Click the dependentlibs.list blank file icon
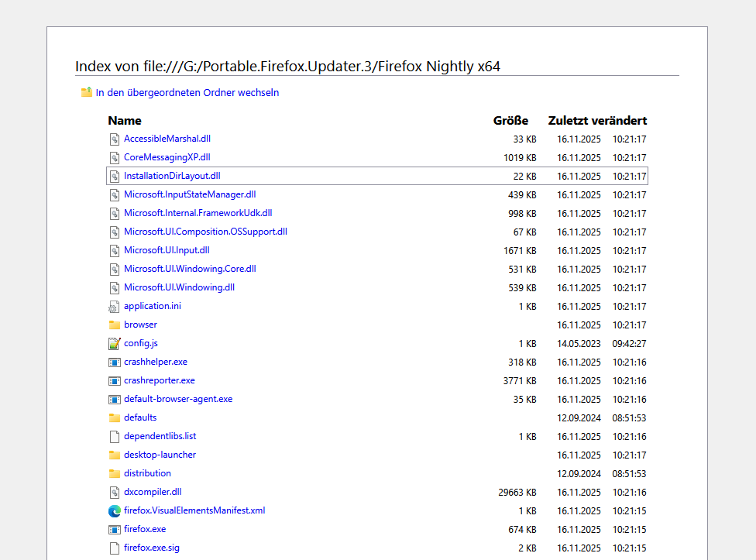This screenshot has width=756, height=560. coord(115,436)
